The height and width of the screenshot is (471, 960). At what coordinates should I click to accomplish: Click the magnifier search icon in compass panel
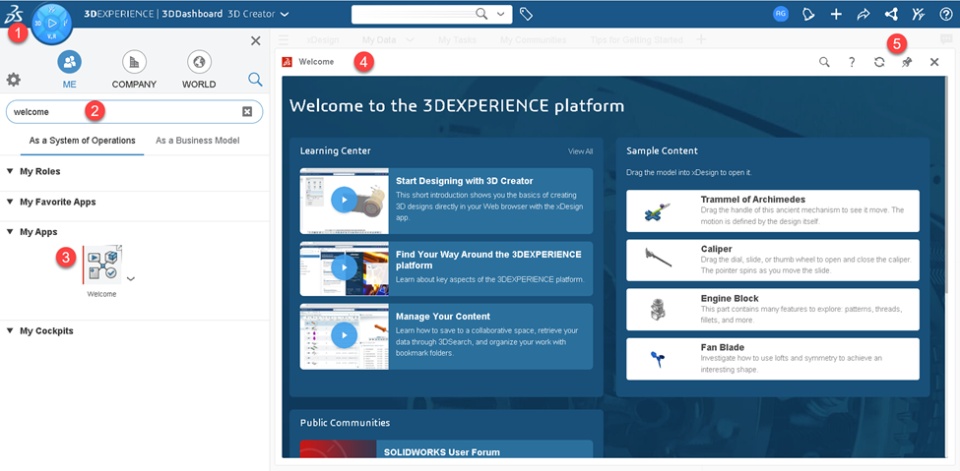(255, 79)
